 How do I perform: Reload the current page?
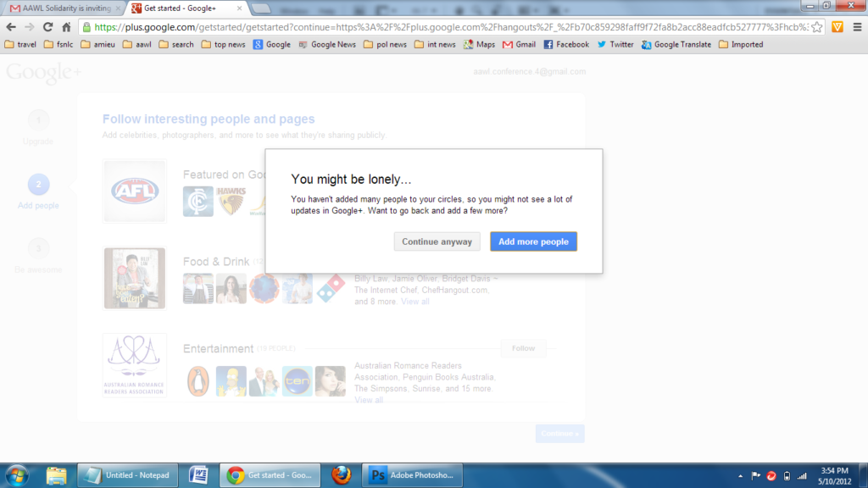47,27
